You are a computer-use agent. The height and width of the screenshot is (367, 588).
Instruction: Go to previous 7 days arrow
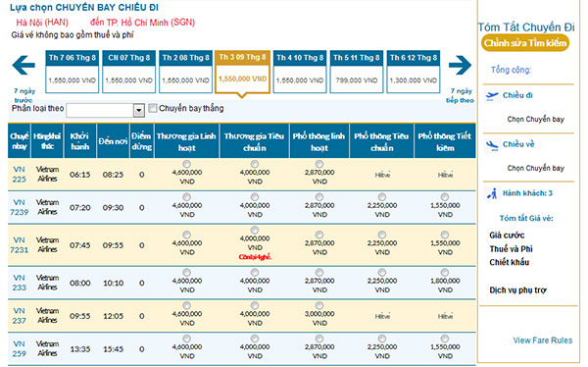click(24, 66)
